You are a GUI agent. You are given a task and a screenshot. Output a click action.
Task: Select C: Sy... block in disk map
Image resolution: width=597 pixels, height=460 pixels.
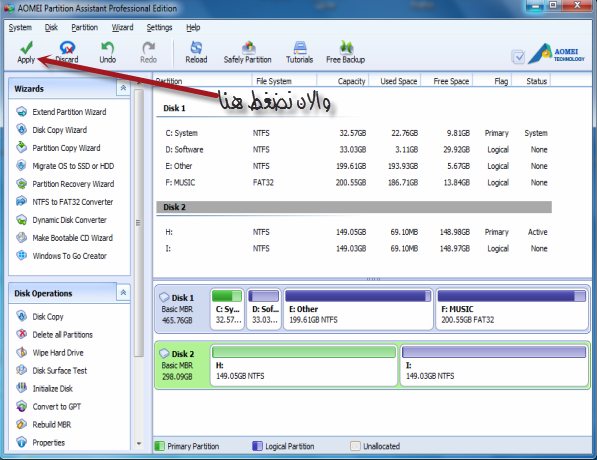[x=227, y=309]
